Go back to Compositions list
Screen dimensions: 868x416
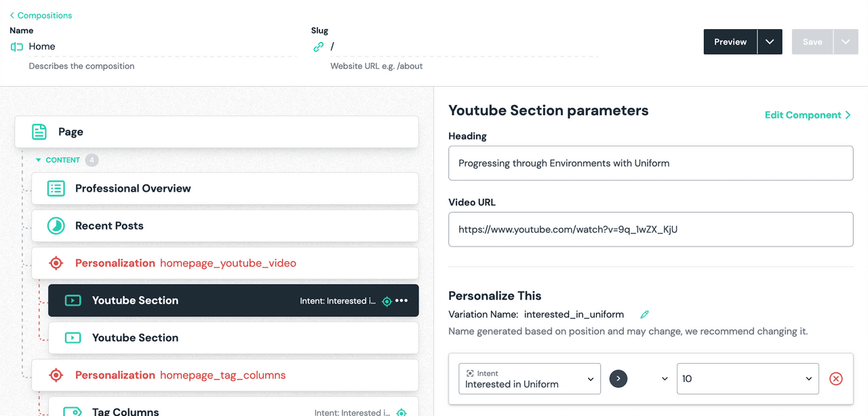coord(41,15)
